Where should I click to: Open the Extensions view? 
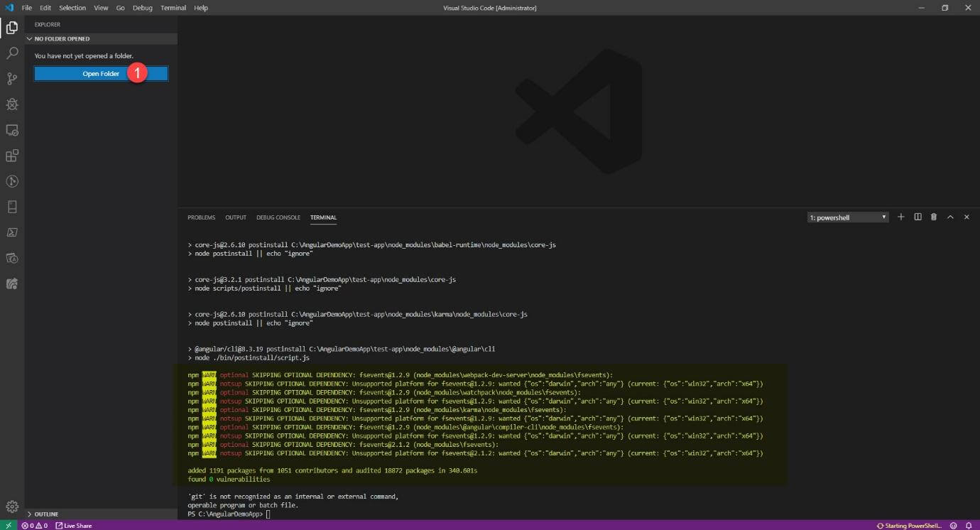pyautogui.click(x=12, y=156)
